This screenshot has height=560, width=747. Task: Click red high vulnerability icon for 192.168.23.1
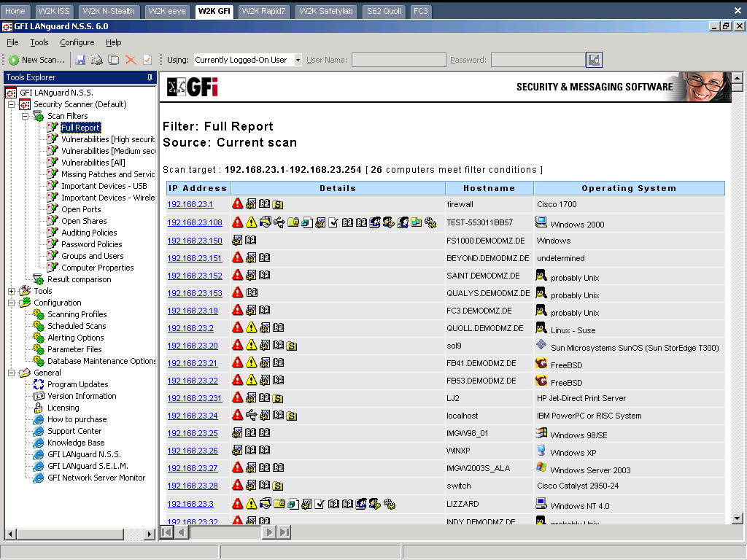[238, 204]
